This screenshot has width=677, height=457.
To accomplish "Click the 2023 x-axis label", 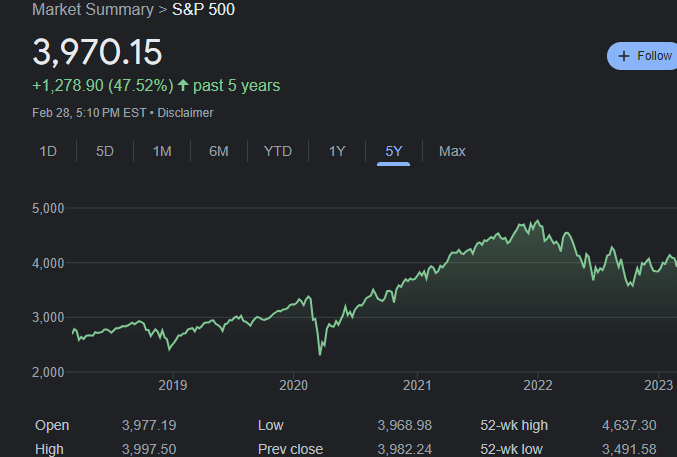I will 658,385.
